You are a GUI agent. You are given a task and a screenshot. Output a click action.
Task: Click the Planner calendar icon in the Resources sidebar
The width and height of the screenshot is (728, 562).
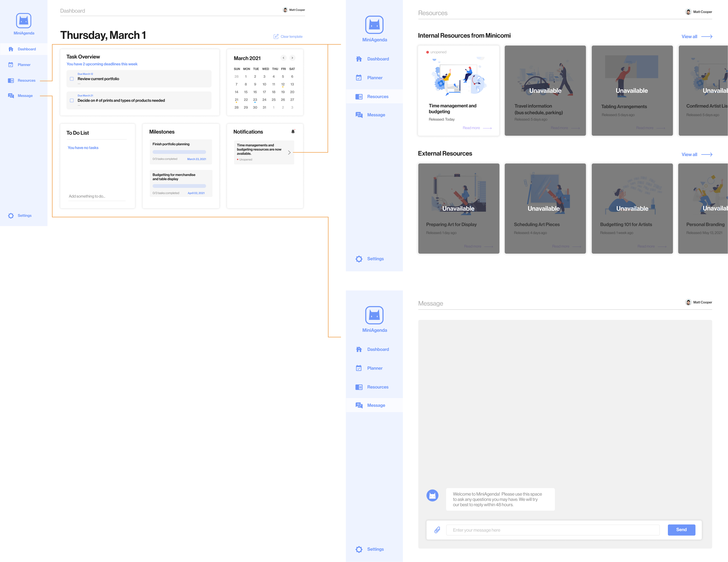tap(359, 78)
